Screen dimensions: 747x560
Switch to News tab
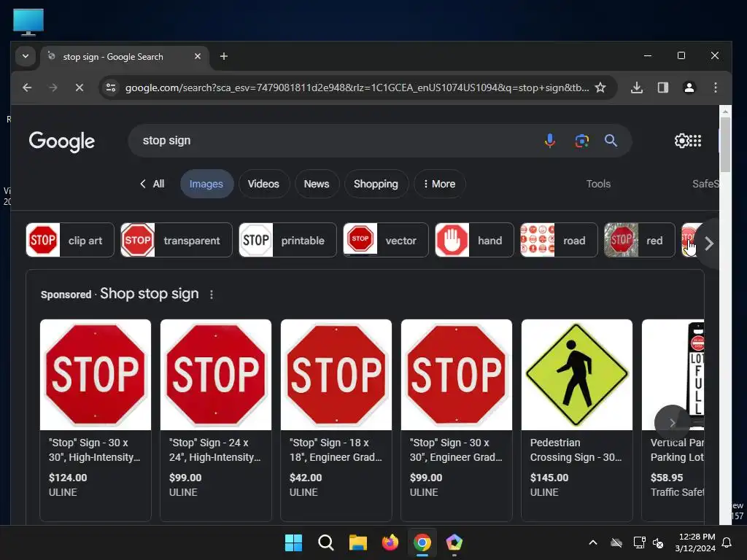(317, 184)
